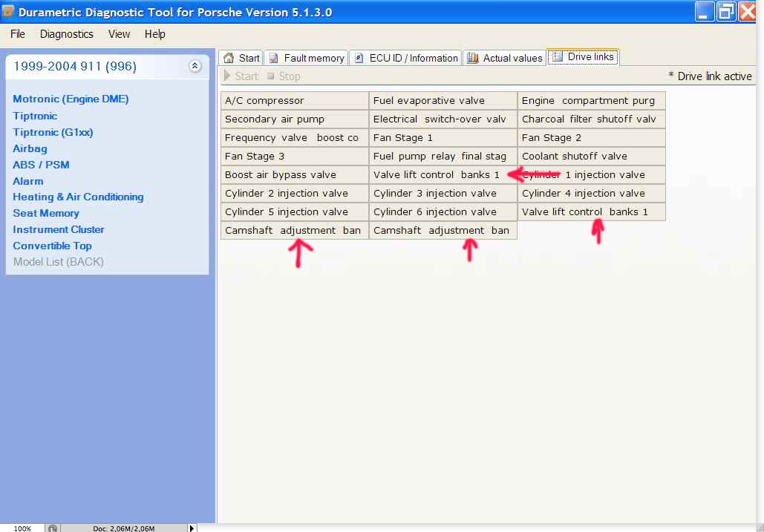Viewport: 764px width, 532px height.
Task: Open the Diagnostics menu
Action: tap(67, 34)
